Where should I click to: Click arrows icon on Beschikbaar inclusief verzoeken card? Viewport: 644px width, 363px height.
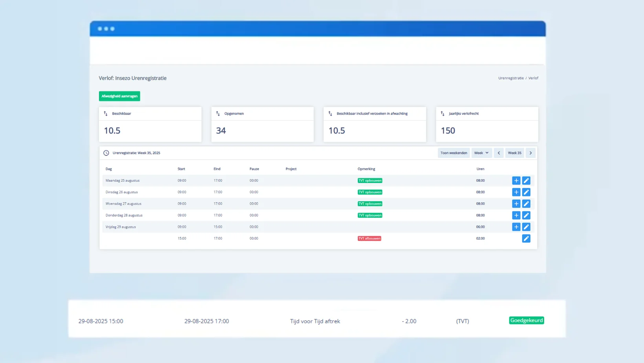pyautogui.click(x=330, y=114)
